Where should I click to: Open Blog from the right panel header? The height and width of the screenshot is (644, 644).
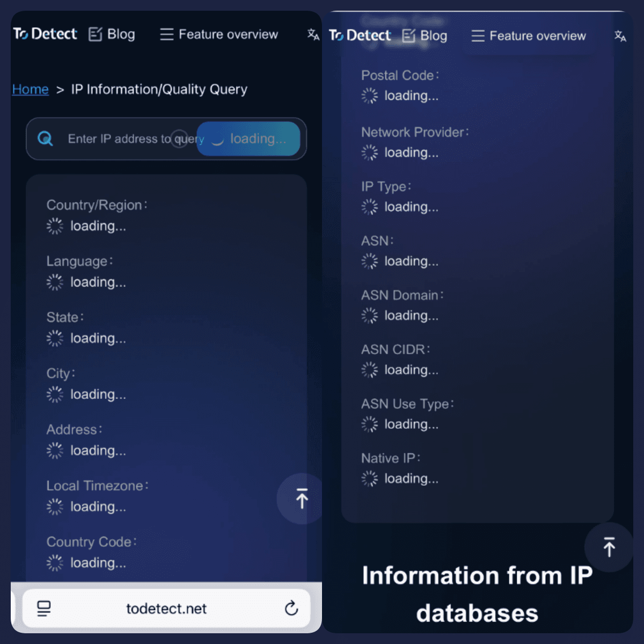(x=425, y=36)
